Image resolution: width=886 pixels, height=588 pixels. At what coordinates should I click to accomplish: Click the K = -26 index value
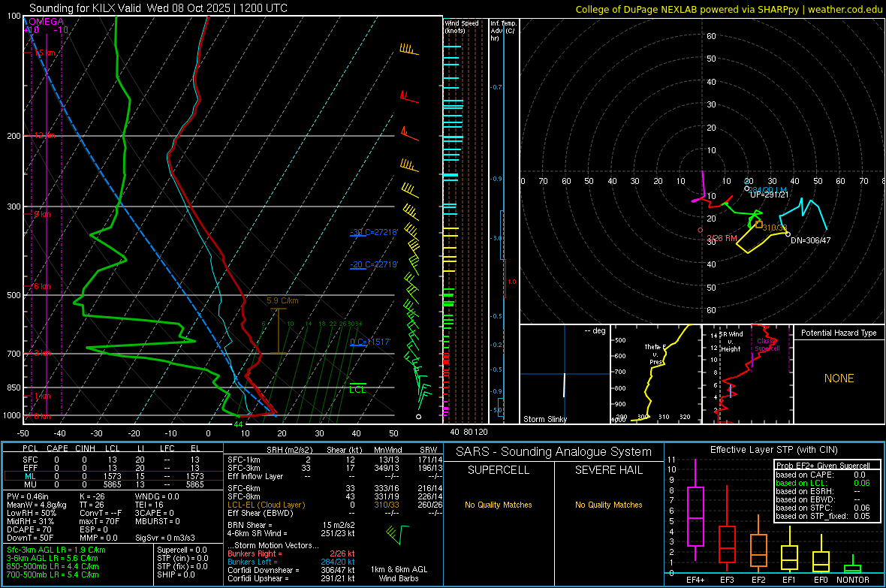[x=92, y=496]
